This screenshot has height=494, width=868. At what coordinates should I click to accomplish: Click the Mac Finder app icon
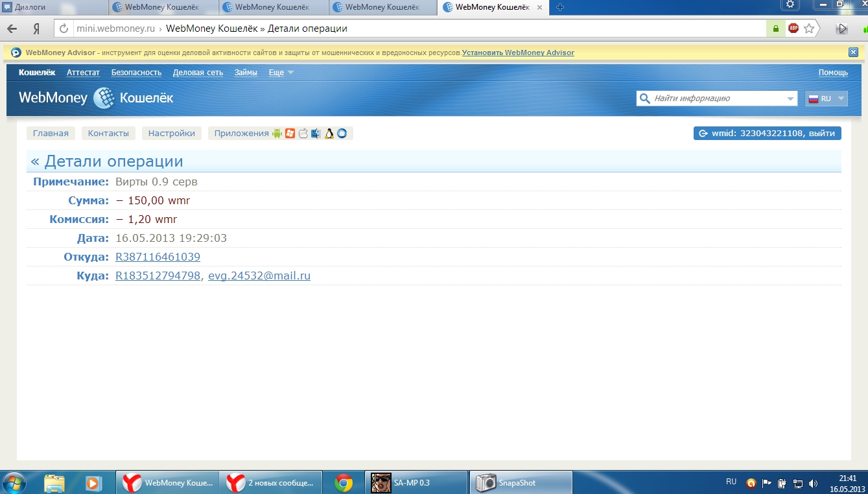click(x=316, y=134)
